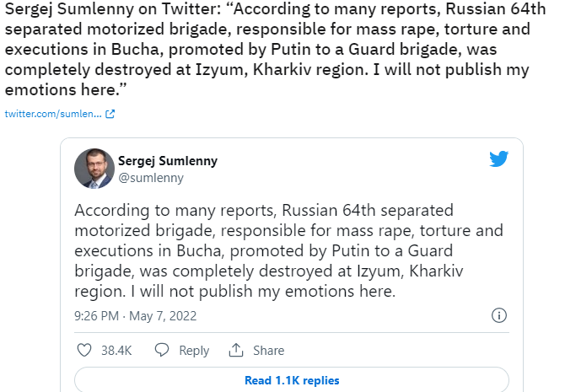
Task: Click the 38.4K likes count
Action: tap(116, 351)
